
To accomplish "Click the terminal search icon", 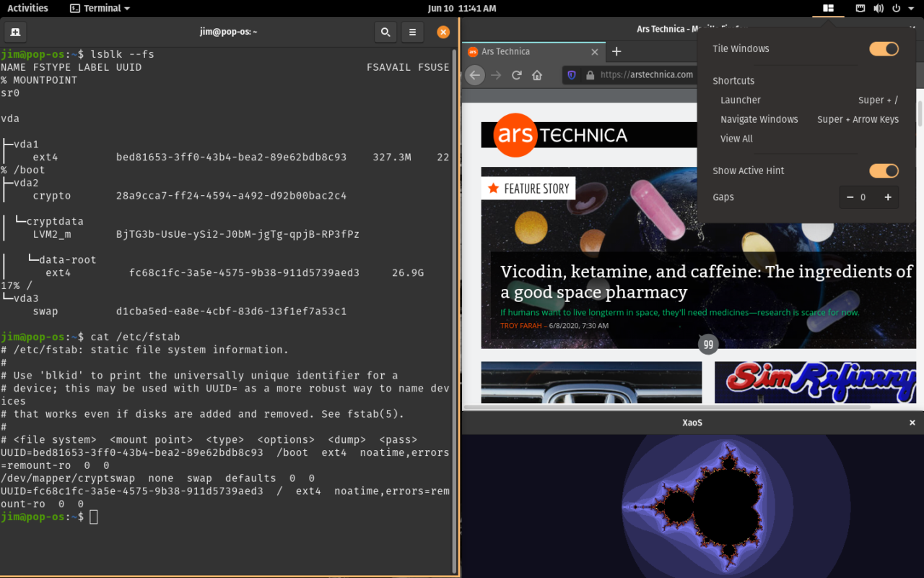I will [385, 32].
